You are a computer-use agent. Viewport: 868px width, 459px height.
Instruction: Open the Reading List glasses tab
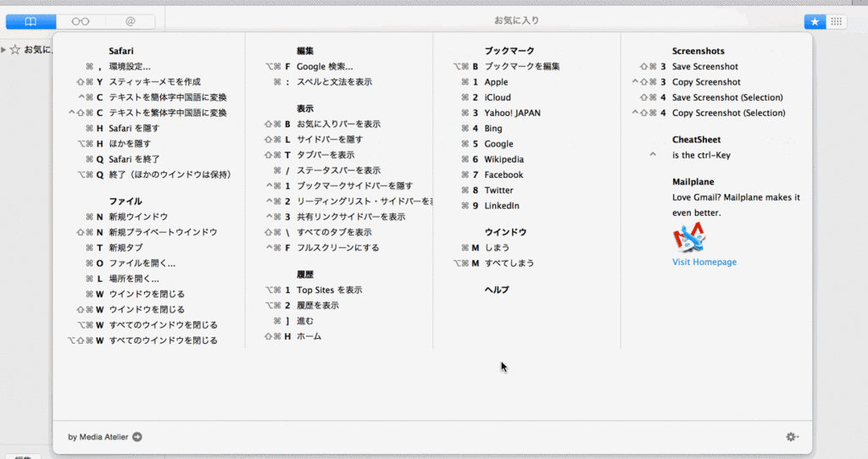point(81,21)
